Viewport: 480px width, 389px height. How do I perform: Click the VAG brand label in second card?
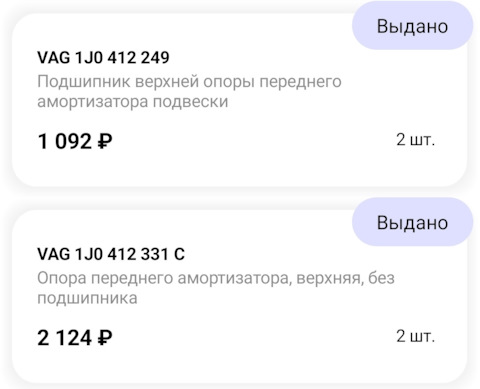point(54,254)
